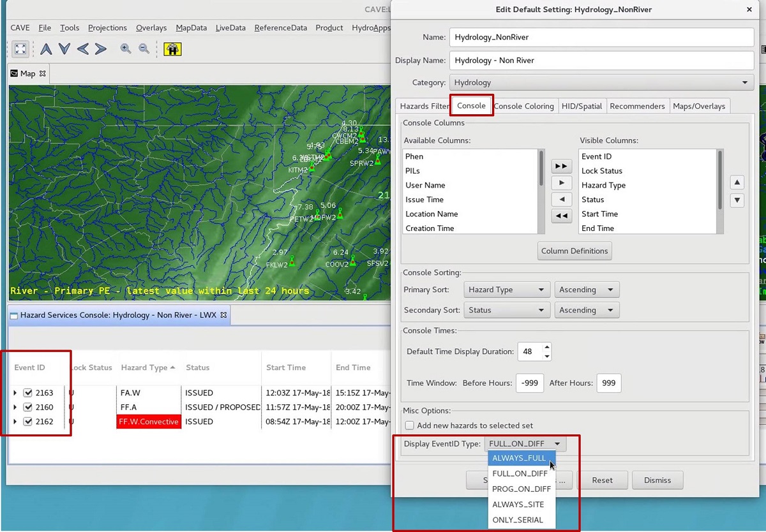Select ONLY_SERIAL option in list

pyautogui.click(x=522, y=520)
